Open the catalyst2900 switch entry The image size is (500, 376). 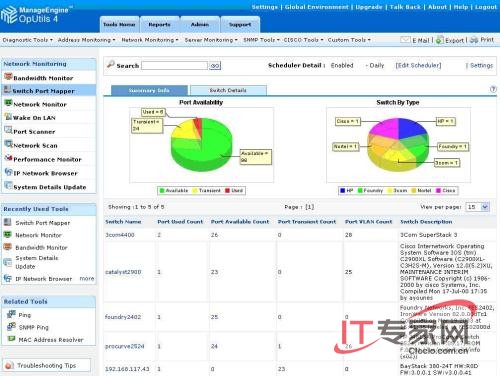pyautogui.click(x=123, y=272)
